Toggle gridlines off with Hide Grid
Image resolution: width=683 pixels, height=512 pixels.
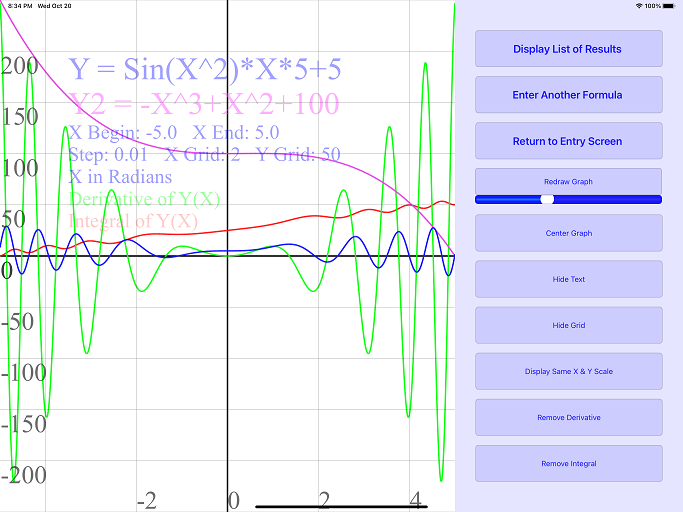(x=568, y=325)
